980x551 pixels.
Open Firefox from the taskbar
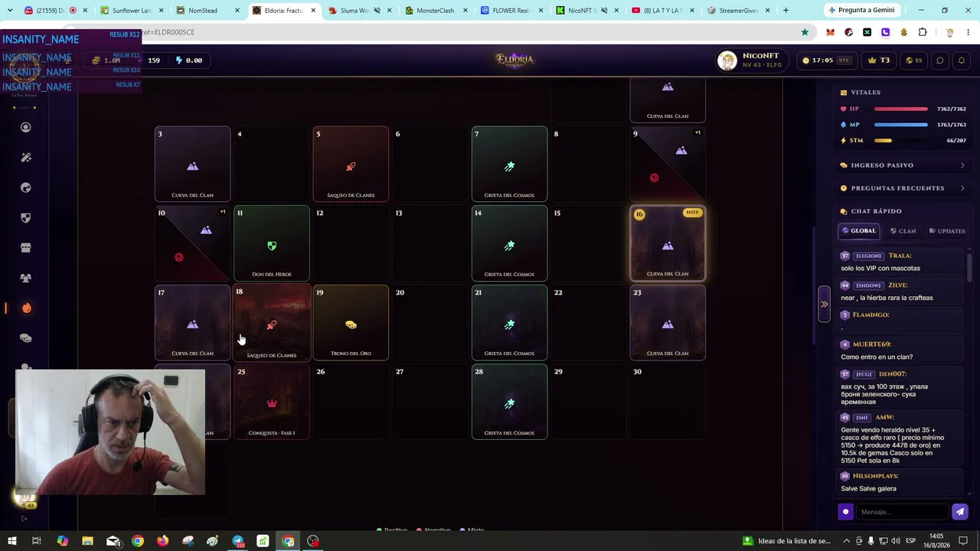coord(162,541)
